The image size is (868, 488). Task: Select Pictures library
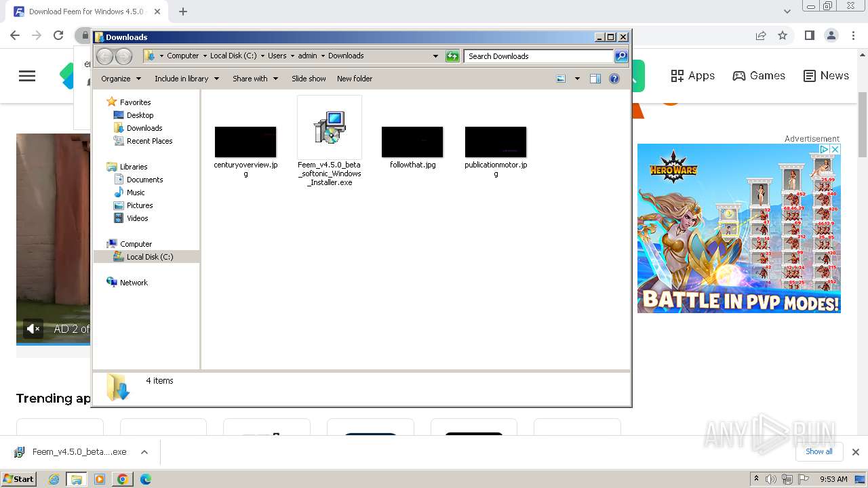tap(140, 205)
